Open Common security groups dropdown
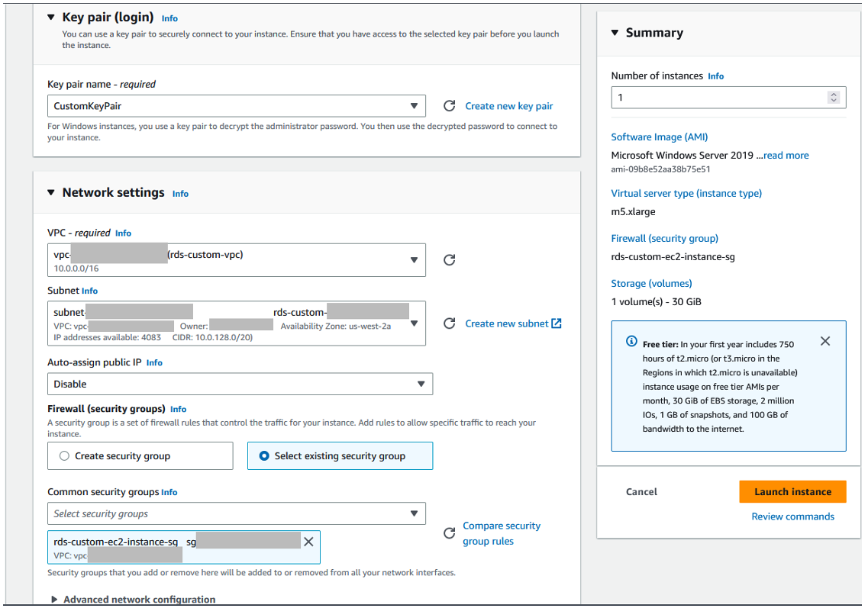 237,513
